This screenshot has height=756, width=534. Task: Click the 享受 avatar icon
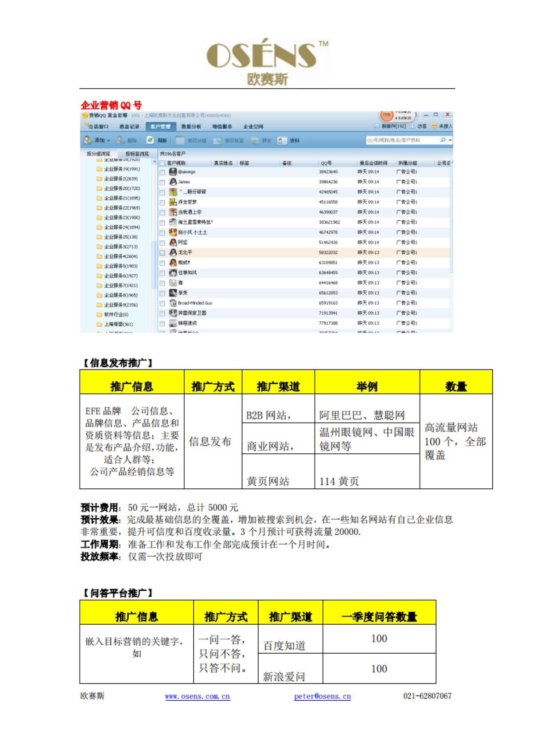point(173,293)
